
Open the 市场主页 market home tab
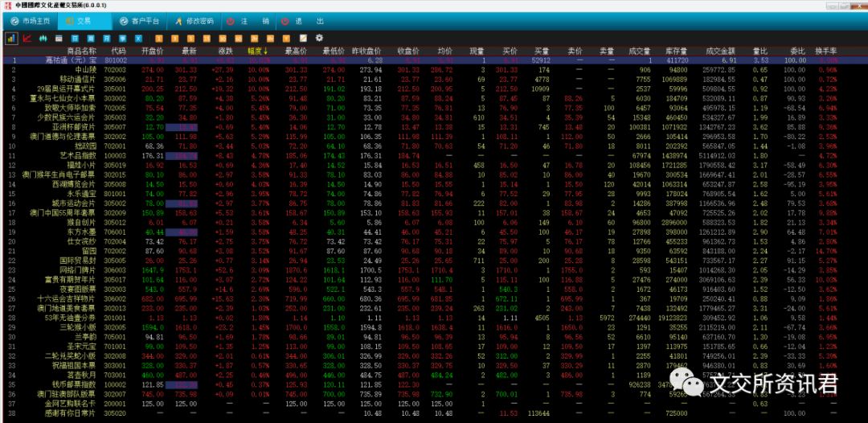(31, 21)
